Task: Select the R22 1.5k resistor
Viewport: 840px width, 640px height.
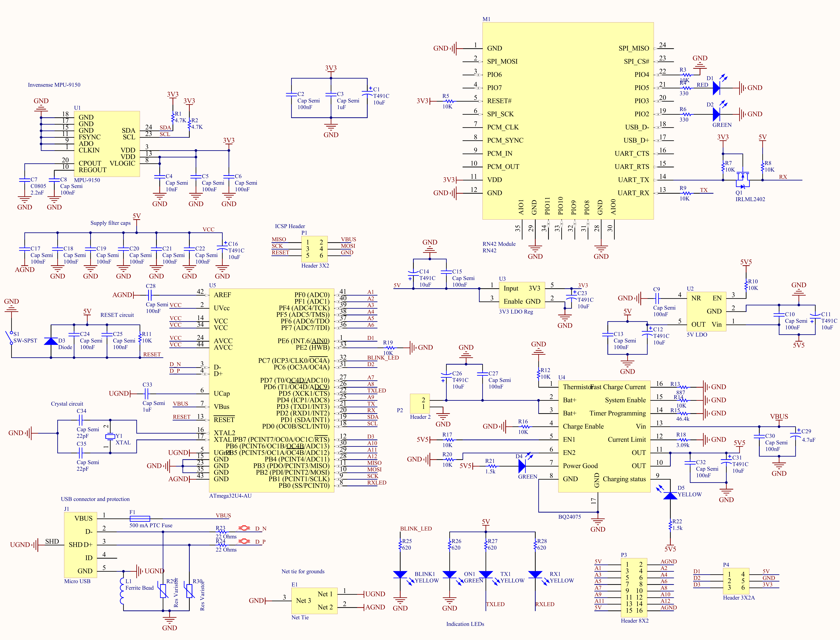Action: (x=670, y=526)
